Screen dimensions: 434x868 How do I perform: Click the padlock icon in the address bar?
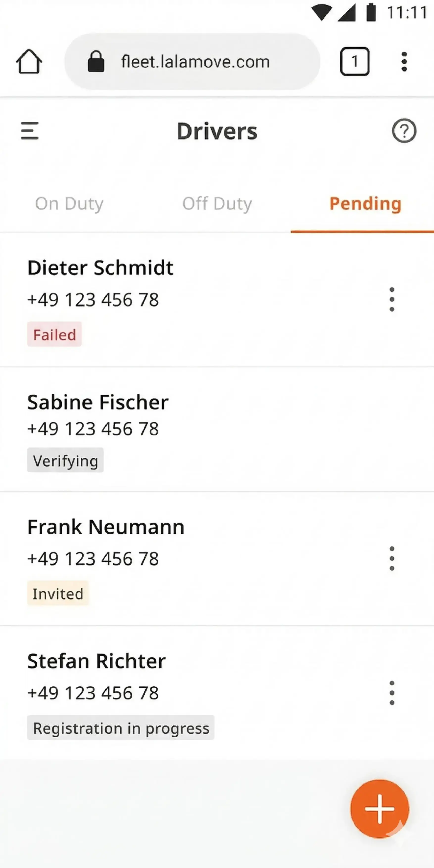click(96, 62)
